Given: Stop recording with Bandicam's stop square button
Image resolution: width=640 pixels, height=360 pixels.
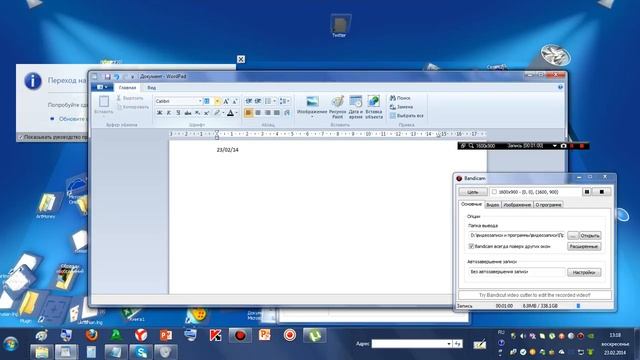Looking at the screenshot, I should (x=602, y=191).
